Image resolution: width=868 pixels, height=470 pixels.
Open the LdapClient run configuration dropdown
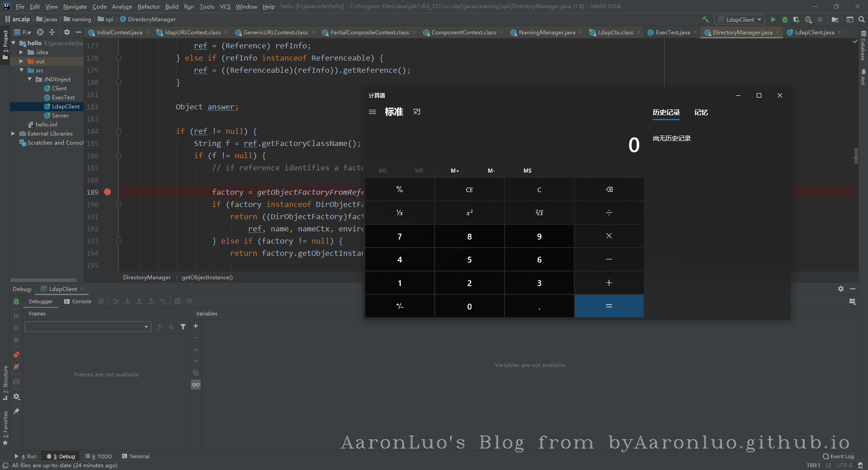pos(740,19)
